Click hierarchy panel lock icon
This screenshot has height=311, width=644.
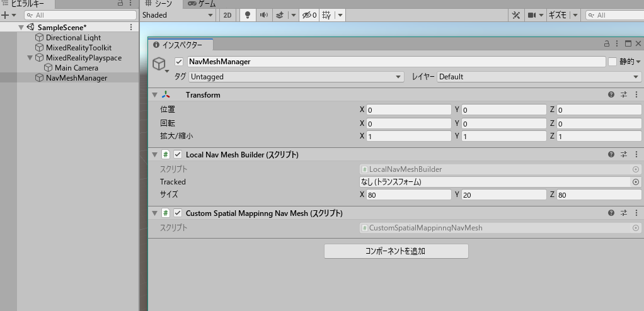[x=120, y=3]
